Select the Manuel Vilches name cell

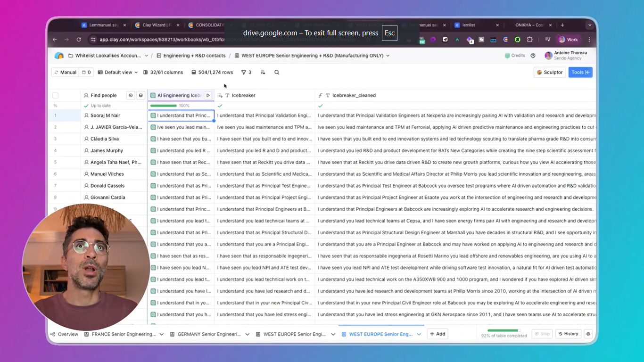114,174
